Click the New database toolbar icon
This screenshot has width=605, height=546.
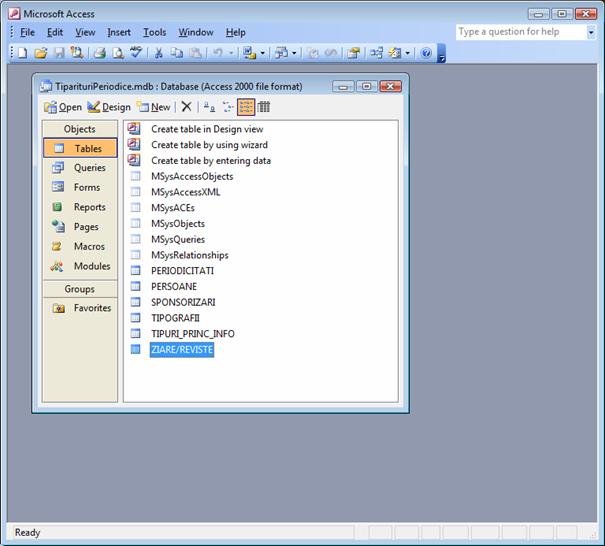click(x=22, y=52)
